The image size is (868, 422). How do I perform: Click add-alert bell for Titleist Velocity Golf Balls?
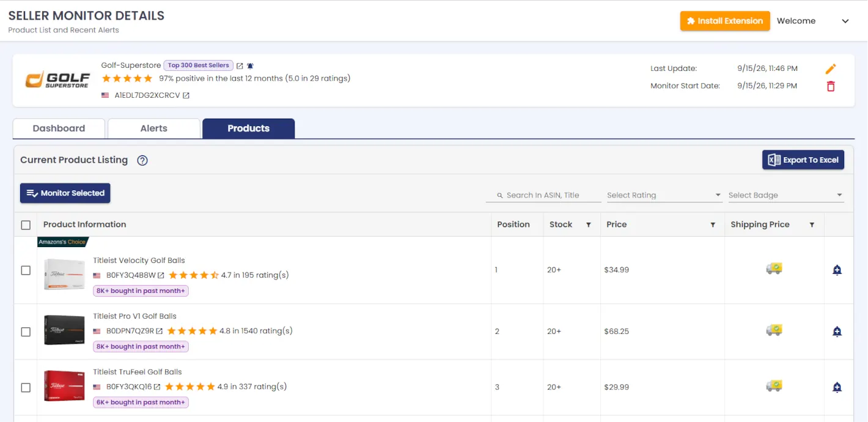pyautogui.click(x=837, y=270)
